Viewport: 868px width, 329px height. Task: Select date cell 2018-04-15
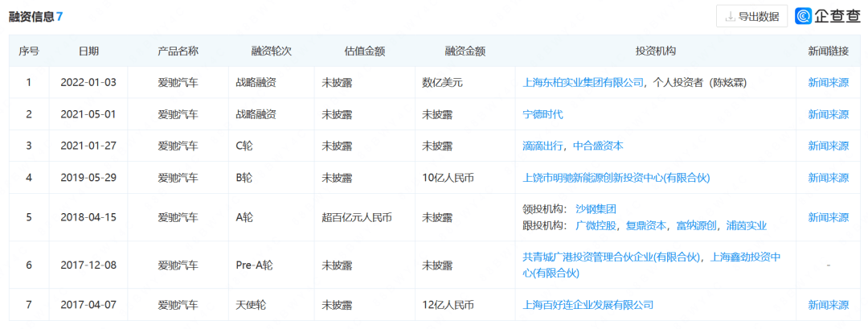(x=88, y=217)
